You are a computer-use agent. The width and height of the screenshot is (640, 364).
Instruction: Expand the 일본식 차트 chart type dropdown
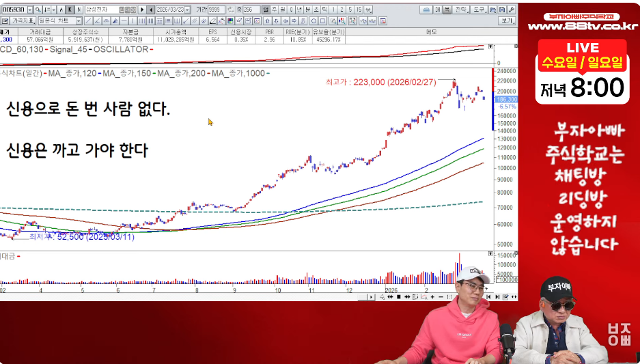79,20
